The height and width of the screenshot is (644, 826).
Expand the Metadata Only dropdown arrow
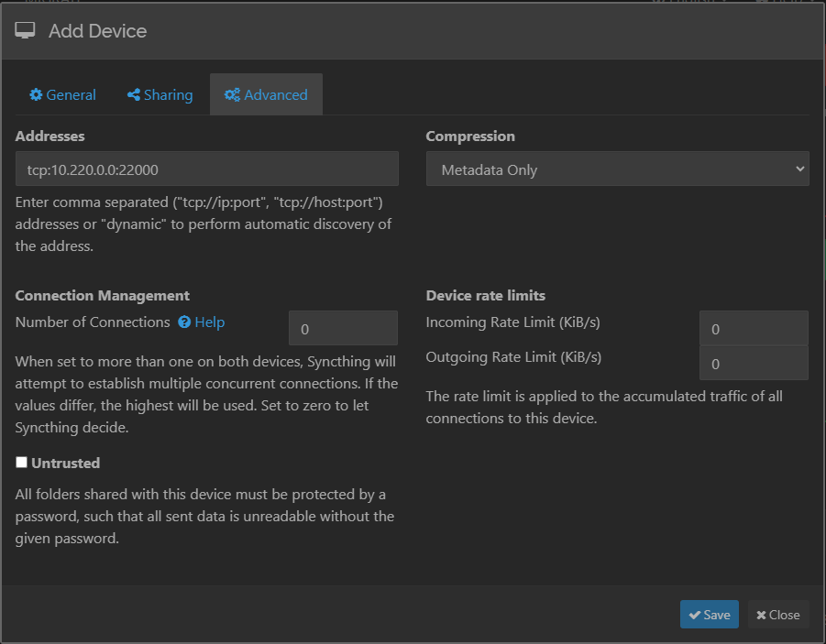(799, 169)
